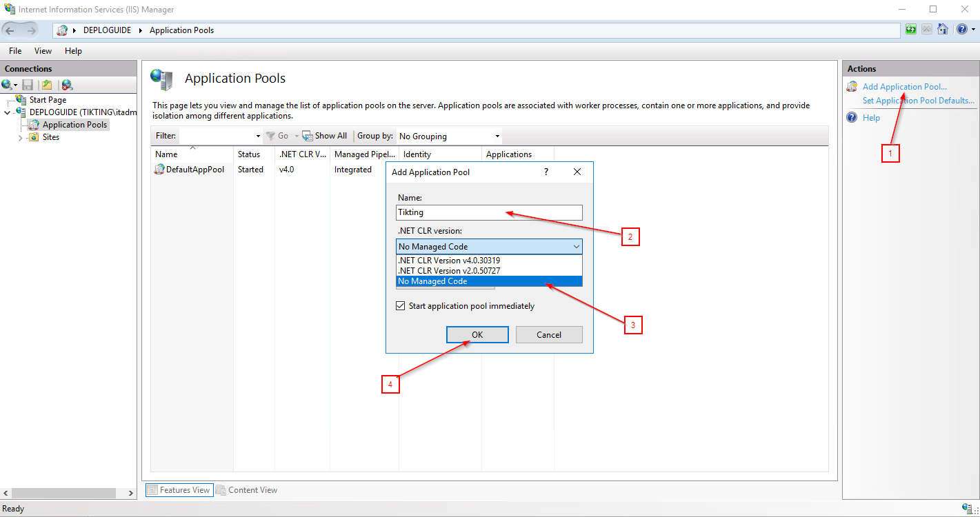Click the green Refresh Page icon

click(x=911, y=30)
